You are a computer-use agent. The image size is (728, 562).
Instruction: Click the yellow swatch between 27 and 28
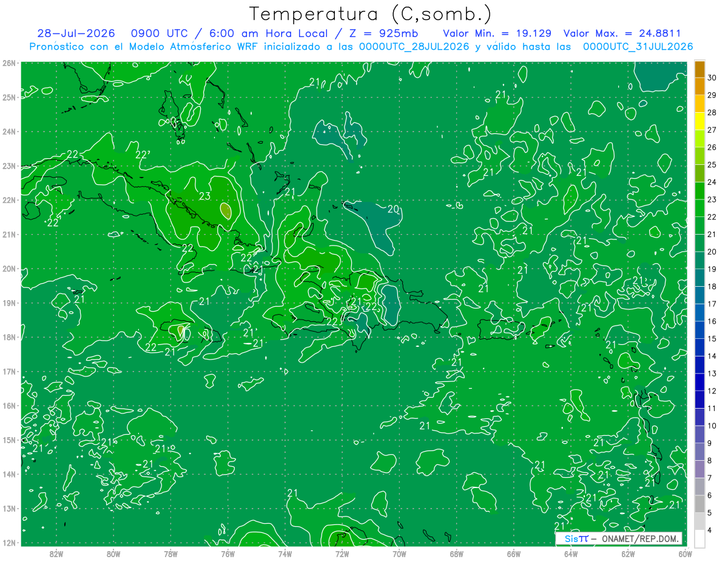click(x=699, y=121)
